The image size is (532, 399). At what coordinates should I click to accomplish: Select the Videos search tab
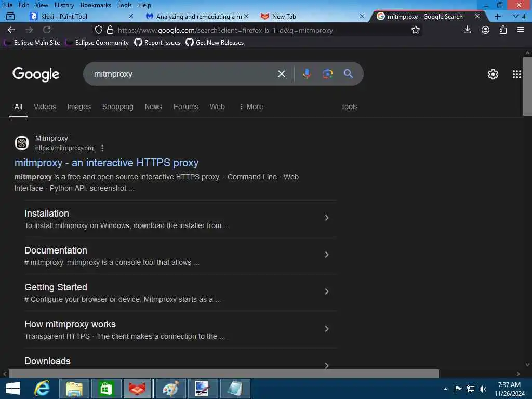point(45,107)
